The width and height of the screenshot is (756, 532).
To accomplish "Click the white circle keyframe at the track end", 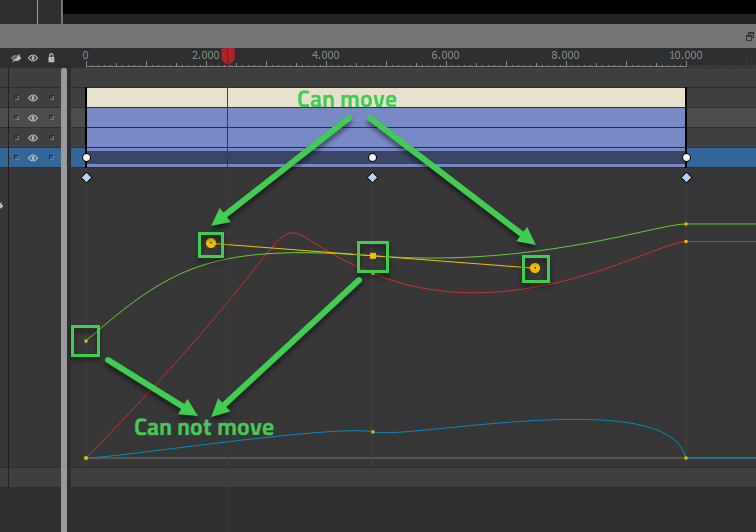I will (686, 157).
